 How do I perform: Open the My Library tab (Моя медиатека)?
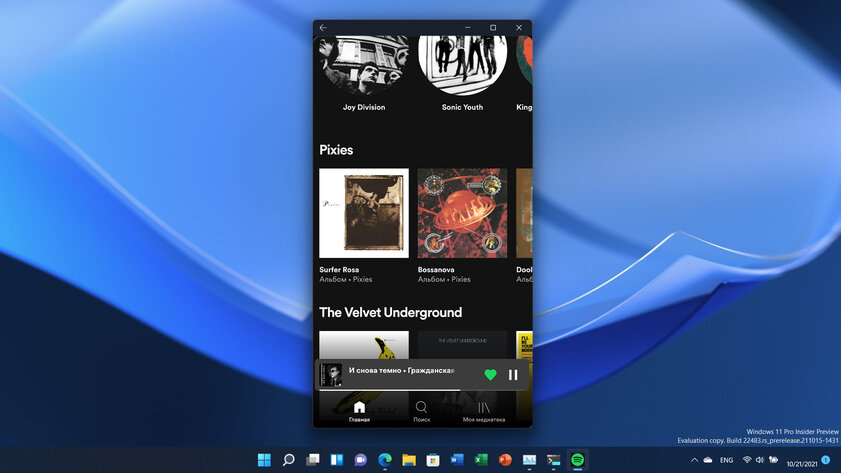[x=484, y=412]
